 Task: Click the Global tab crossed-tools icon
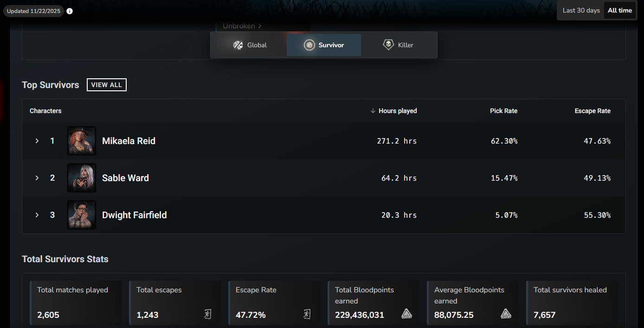[x=238, y=45]
